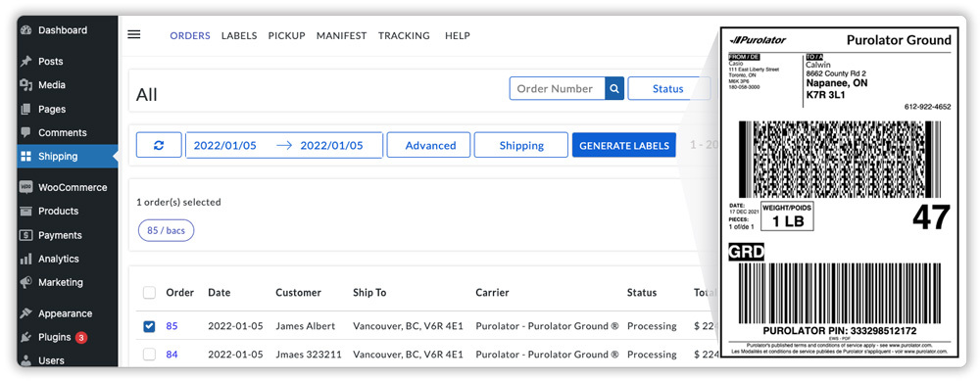The height and width of the screenshot is (381, 980).
Task: Open the HELP tab
Action: 458,35
